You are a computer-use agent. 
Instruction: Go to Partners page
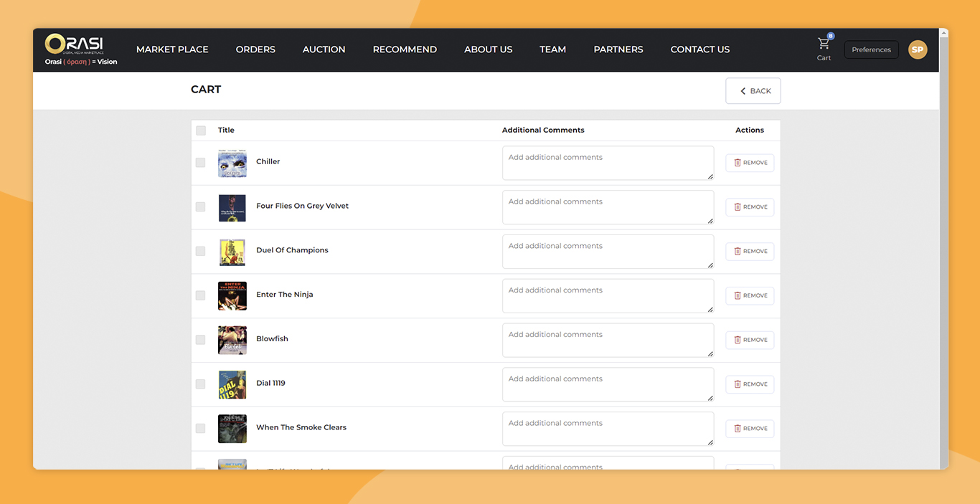pos(618,49)
